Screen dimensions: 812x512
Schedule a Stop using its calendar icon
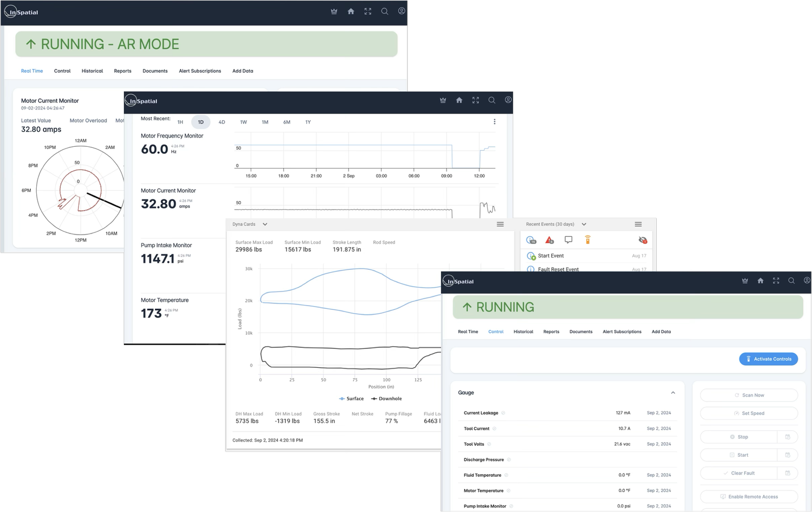pos(788,437)
